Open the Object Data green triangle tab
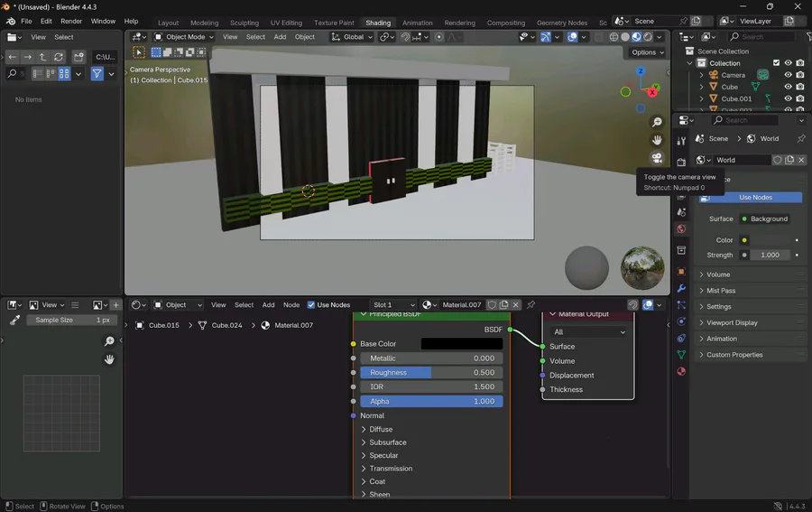The width and height of the screenshot is (812, 512). [681, 355]
